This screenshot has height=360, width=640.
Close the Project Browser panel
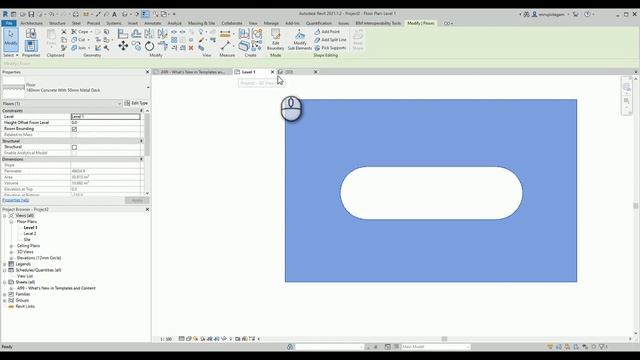[x=147, y=209]
